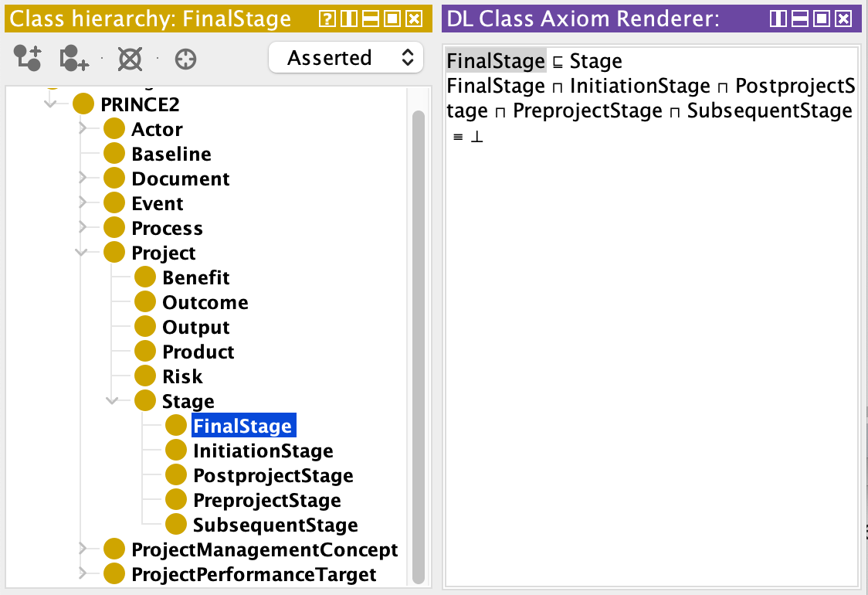Select the InitiationStage class
The image size is (868, 595).
click(x=263, y=450)
